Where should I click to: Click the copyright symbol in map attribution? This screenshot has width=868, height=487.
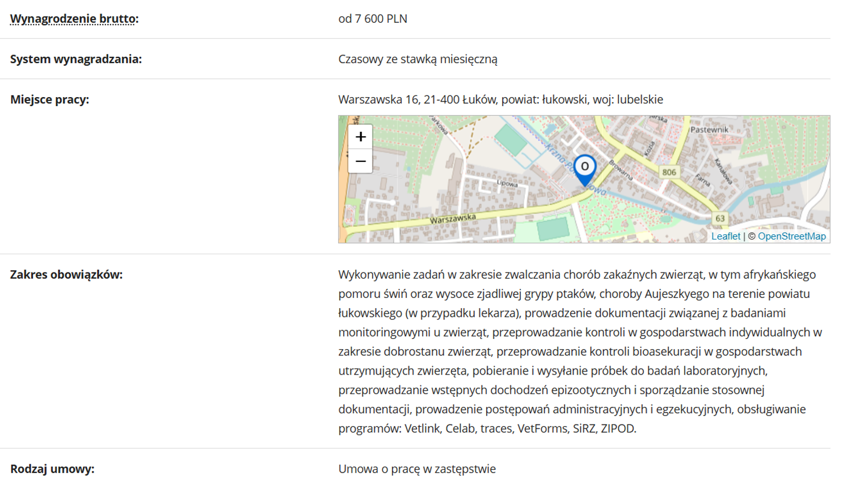pyautogui.click(x=751, y=236)
